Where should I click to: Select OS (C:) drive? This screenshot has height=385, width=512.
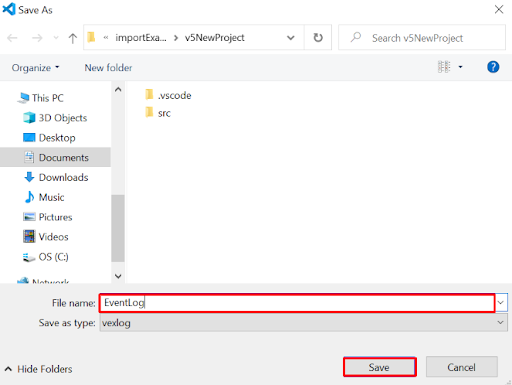click(53, 257)
